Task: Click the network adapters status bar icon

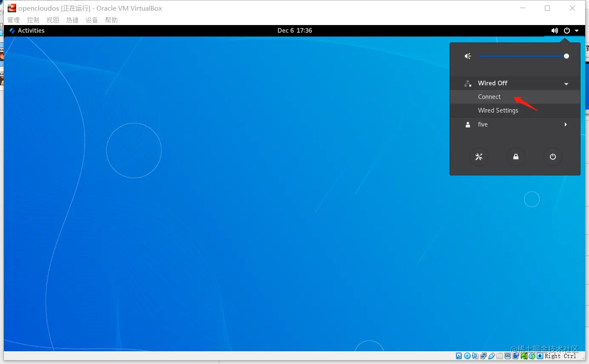Action: [x=484, y=356]
